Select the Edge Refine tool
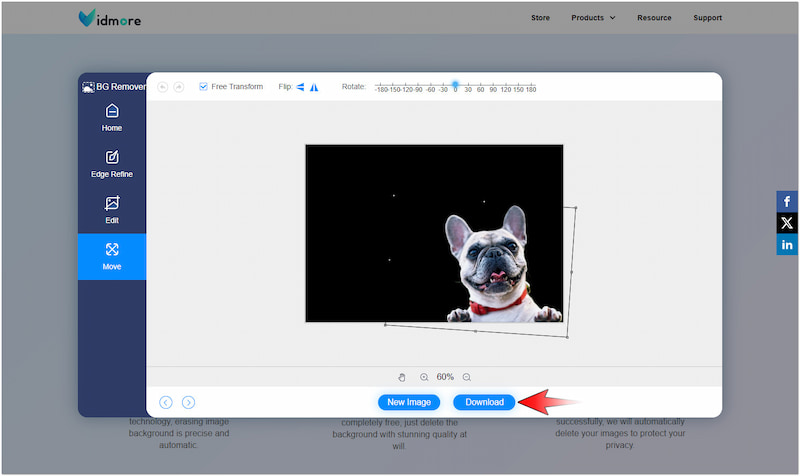The height and width of the screenshot is (476, 800). [x=112, y=163]
